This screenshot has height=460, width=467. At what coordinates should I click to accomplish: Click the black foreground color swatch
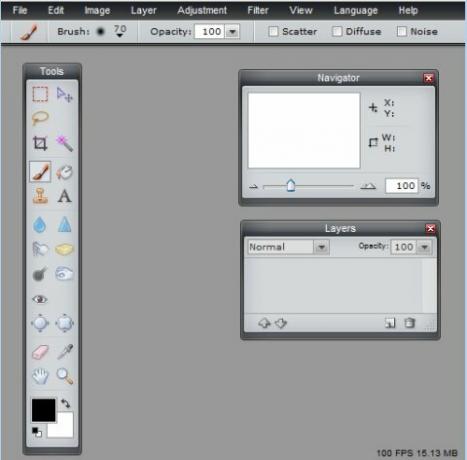43,410
